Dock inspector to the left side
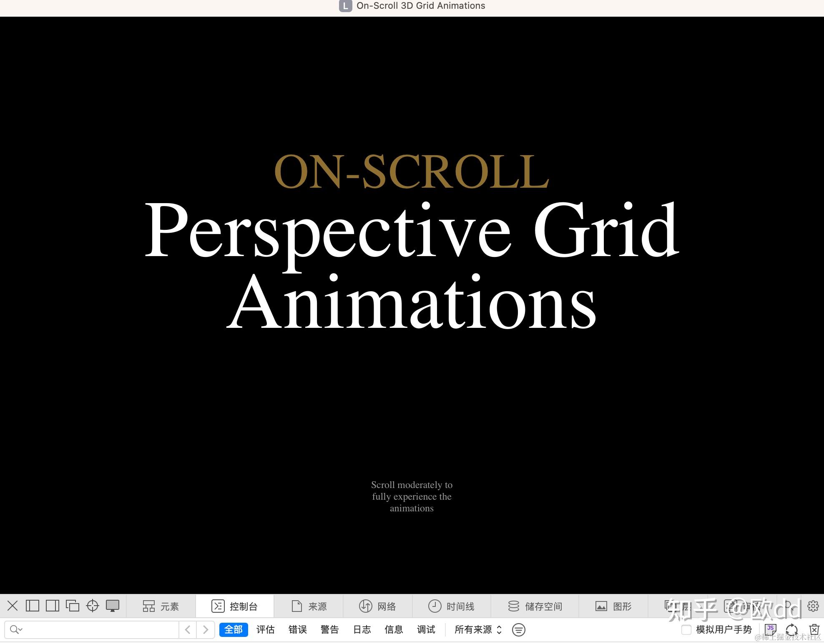The image size is (824, 644). pos(33,606)
